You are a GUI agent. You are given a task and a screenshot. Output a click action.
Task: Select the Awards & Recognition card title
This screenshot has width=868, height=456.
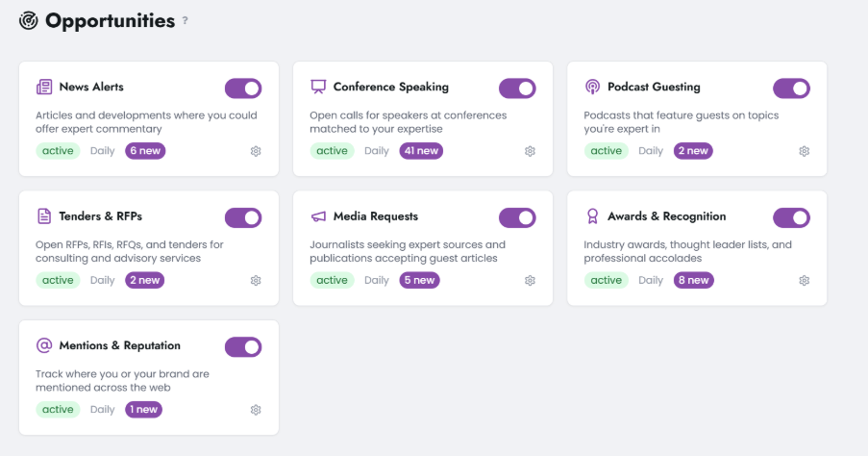pos(666,216)
